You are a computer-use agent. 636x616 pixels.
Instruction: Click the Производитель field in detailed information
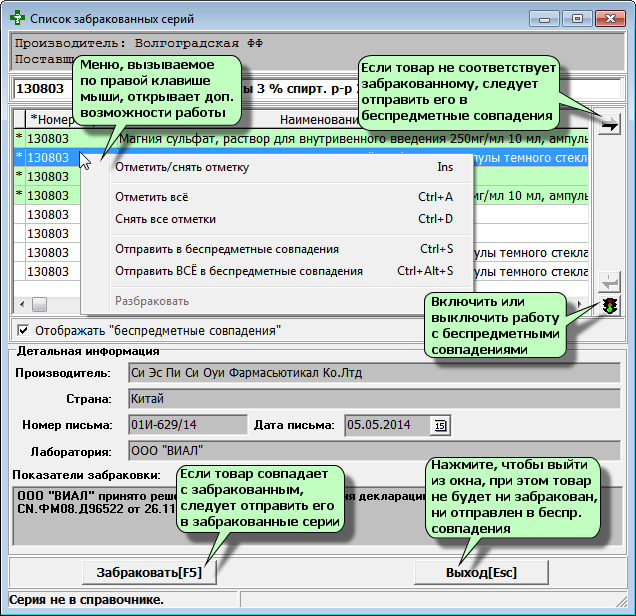(375, 373)
